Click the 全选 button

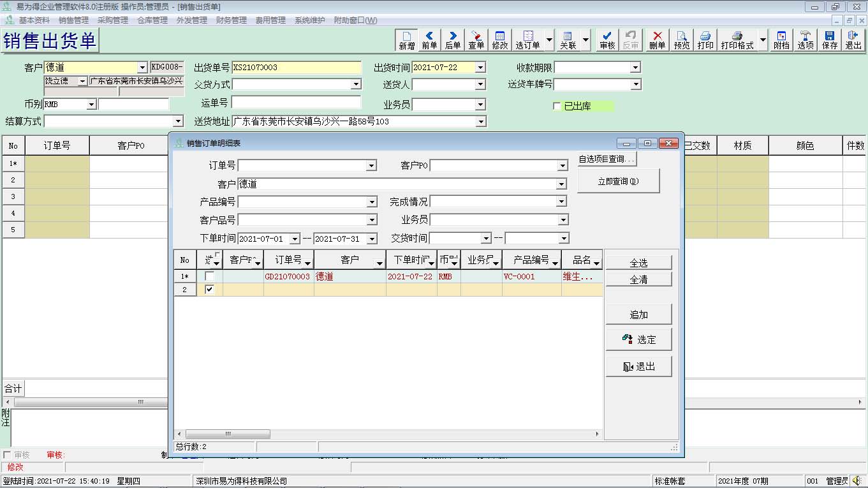[x=638, y=263]
